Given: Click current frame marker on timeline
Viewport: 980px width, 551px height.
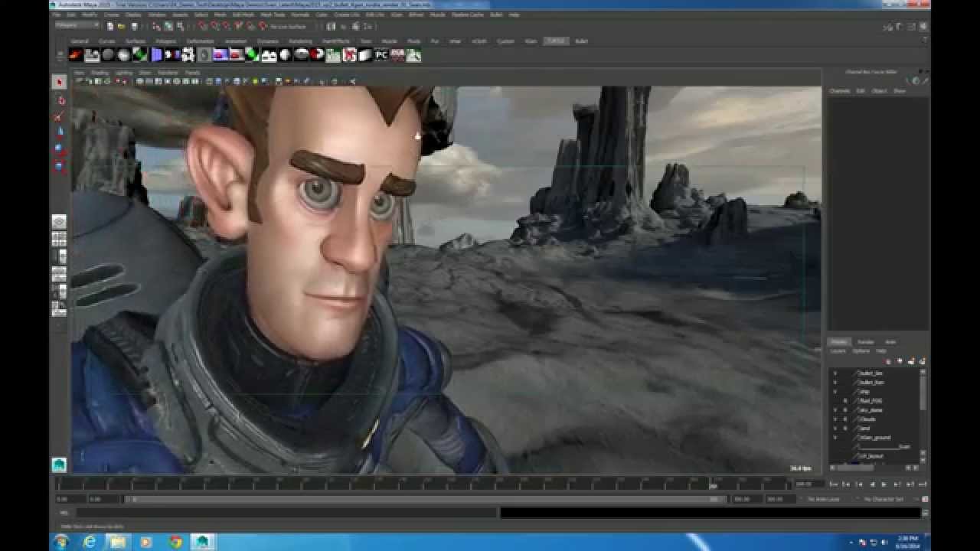Looking at the screenshot, I should coord(713,484).
